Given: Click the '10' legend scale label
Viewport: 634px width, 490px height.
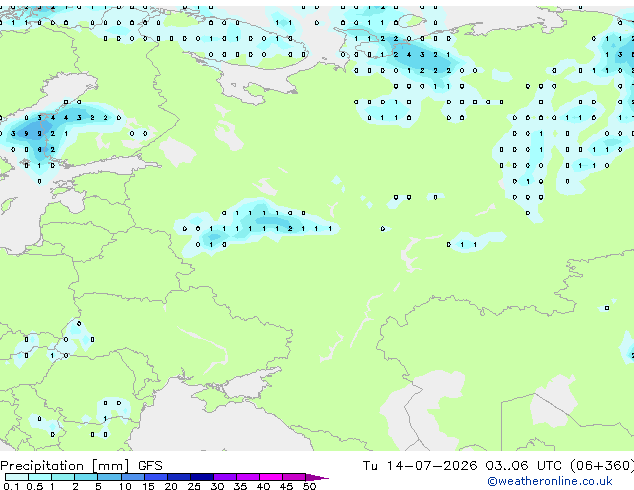Looking at the screenshot, I should pyautogui.click(x=125, y=486).
